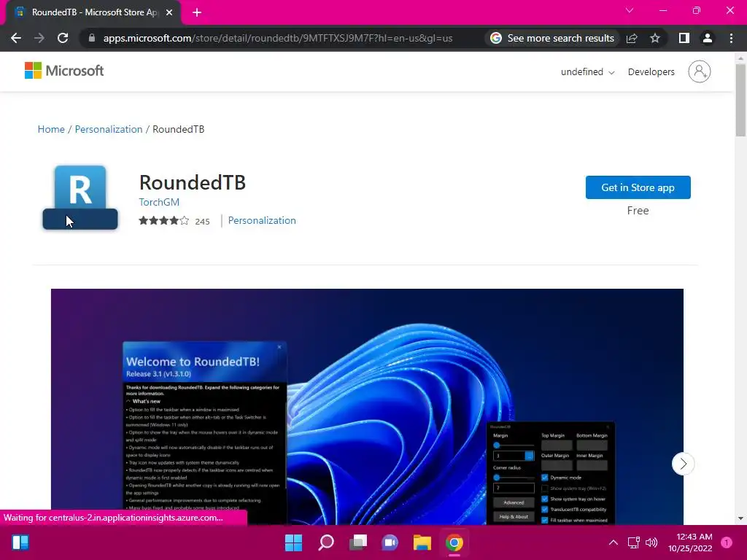
Task: Show hidden tray icons chevron
Action: pyautogui.click(x=614, y=542)
